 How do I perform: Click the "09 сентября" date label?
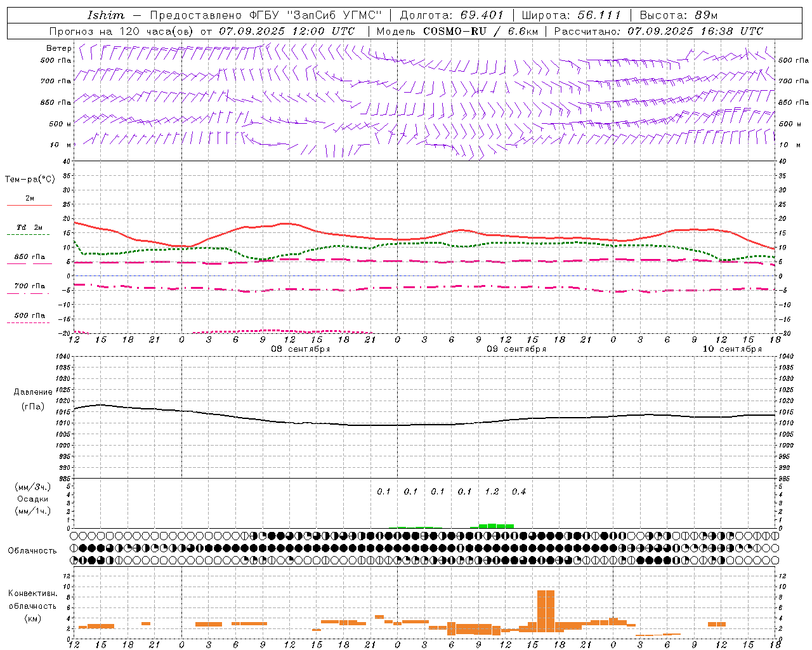coord(516,349)
